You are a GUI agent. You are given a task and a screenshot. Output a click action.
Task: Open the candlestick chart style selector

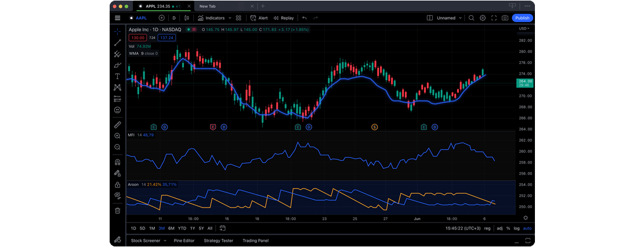186,18
